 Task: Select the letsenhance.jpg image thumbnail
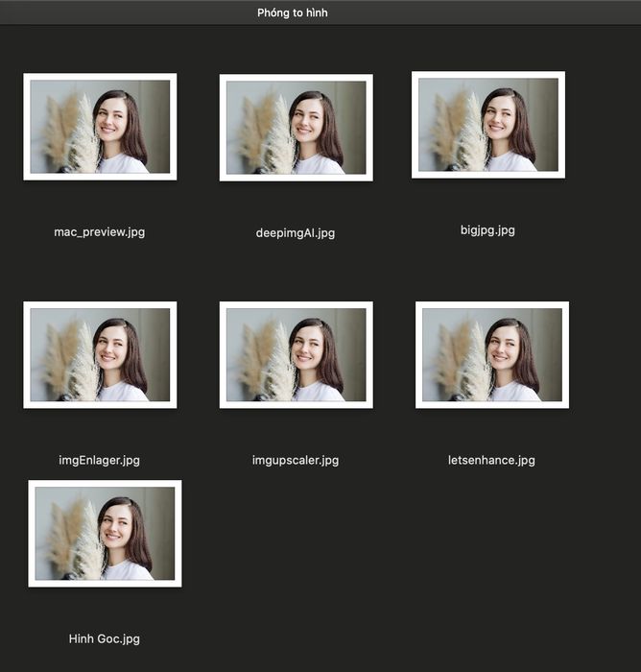point(492,355)
